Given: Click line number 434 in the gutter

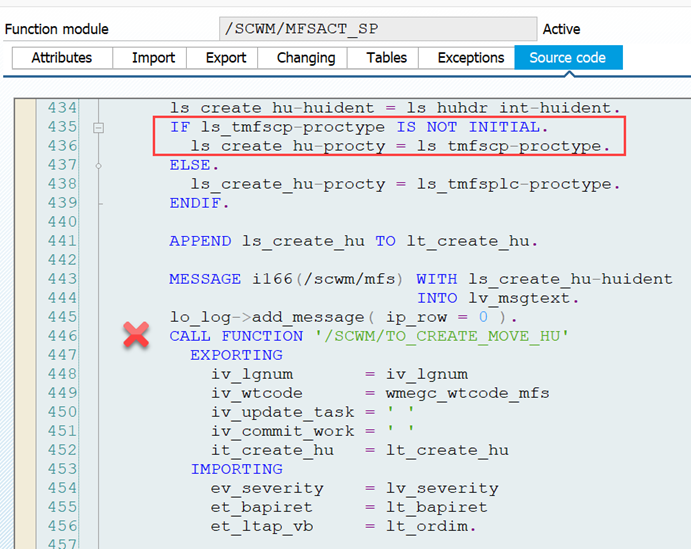Looking at the screenshot, I should click(62, 108).
